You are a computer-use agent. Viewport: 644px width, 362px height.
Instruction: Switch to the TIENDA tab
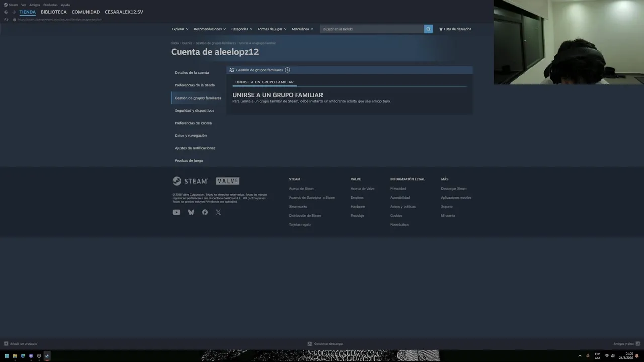28,12
